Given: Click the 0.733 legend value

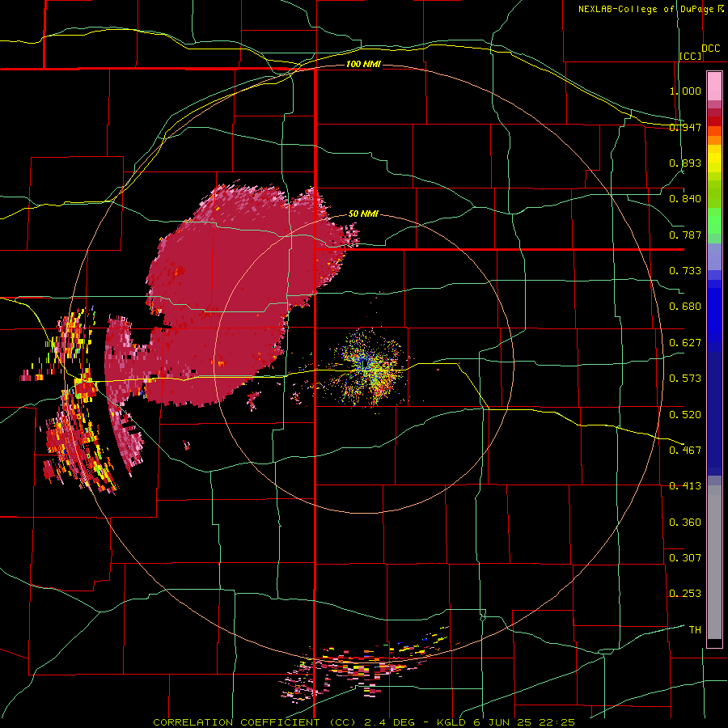Looking at the screenshot, I should [685, 270].
